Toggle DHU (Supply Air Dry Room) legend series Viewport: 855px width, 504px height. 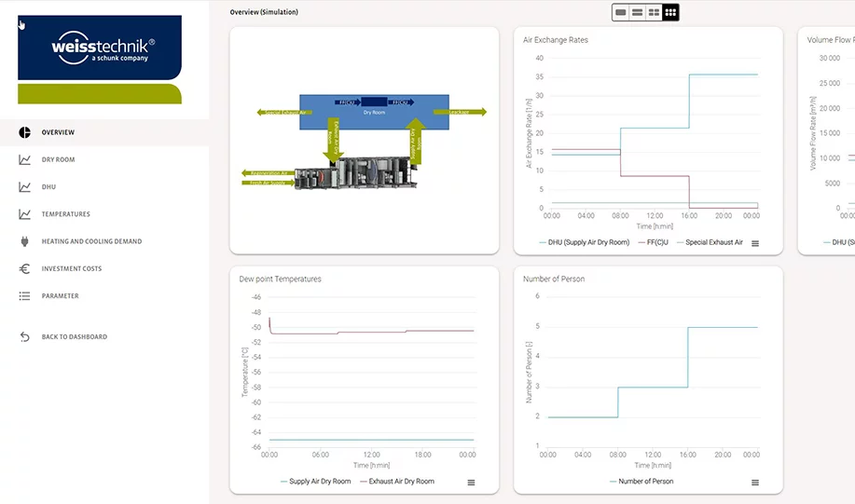coord(589,242)
